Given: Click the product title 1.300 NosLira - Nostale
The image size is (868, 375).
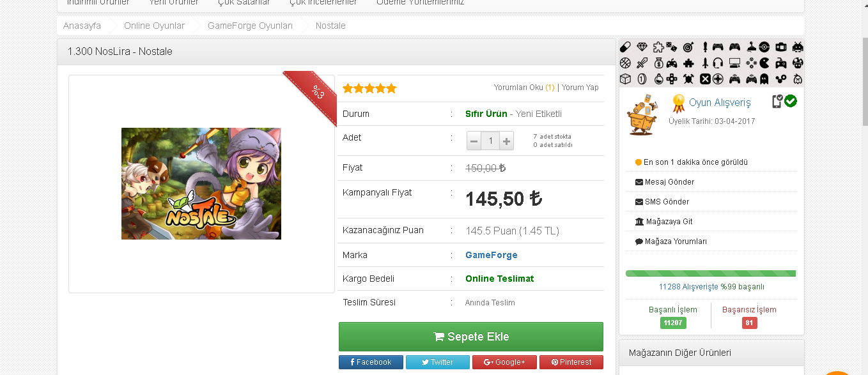Looking at the screenshot, I should 120,51.
